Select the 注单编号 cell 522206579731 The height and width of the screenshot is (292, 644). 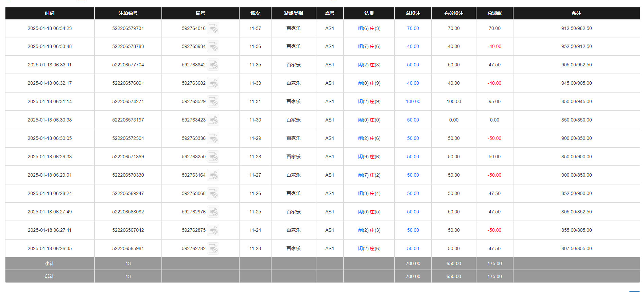(128, 29)
